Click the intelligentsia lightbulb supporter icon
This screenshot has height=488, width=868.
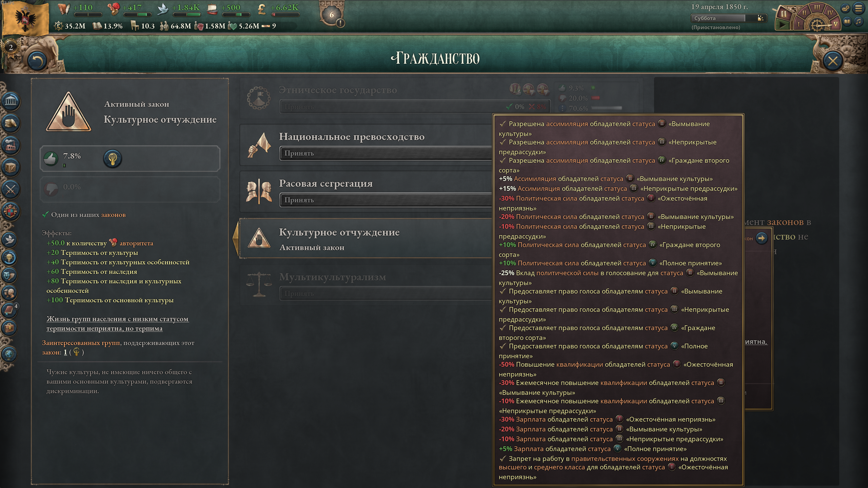tap(113, 158)
